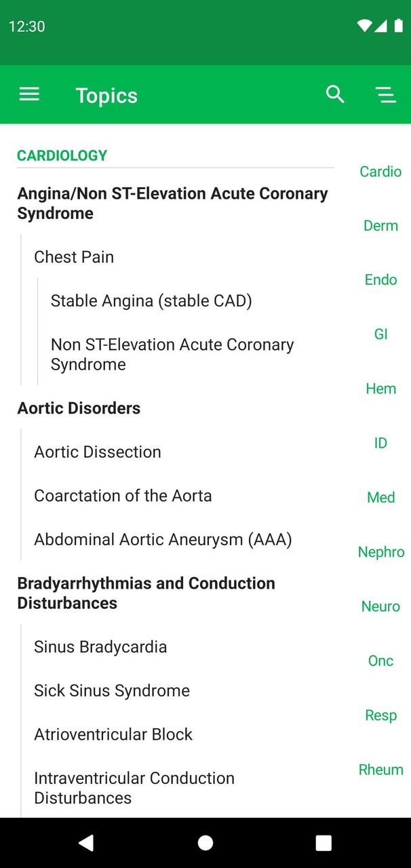Select the Rheum section shortcut
This screenshot has height=868, width=411.
pos(380,769)
